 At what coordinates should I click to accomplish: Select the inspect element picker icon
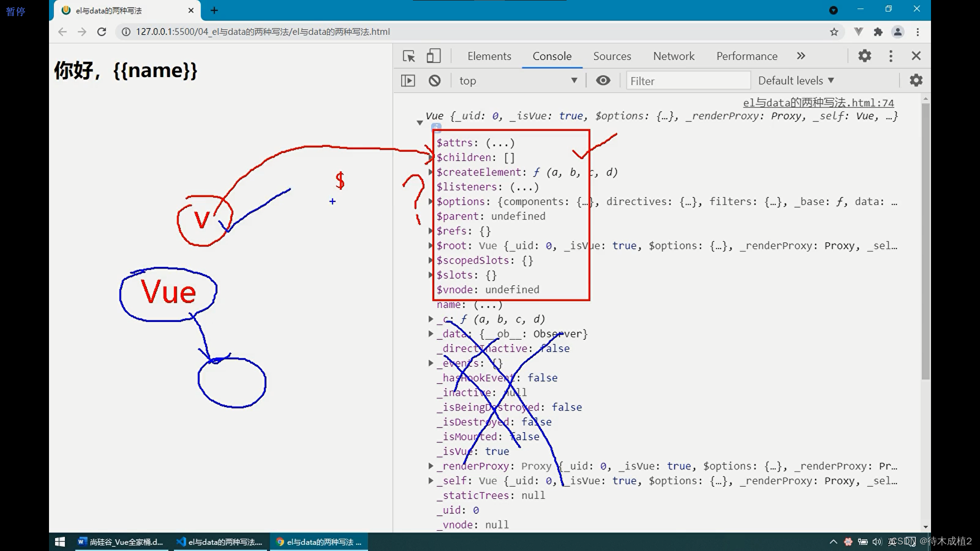click(x=409, y=56)
